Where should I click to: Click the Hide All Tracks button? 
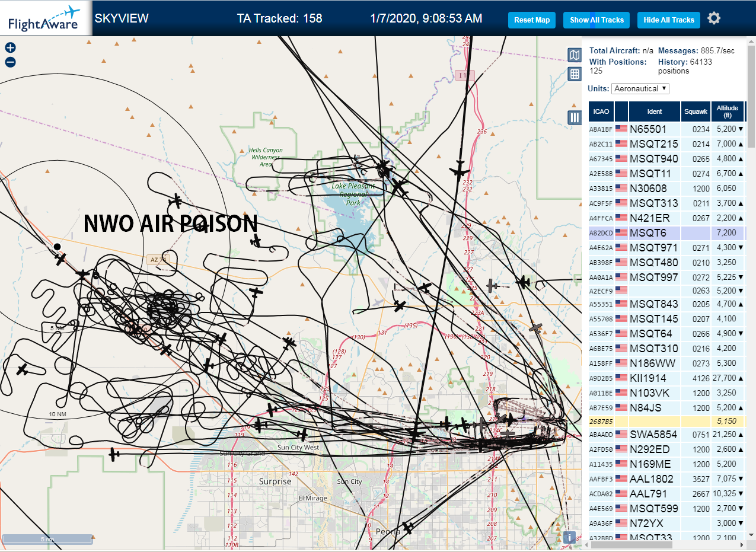[669, 20]
